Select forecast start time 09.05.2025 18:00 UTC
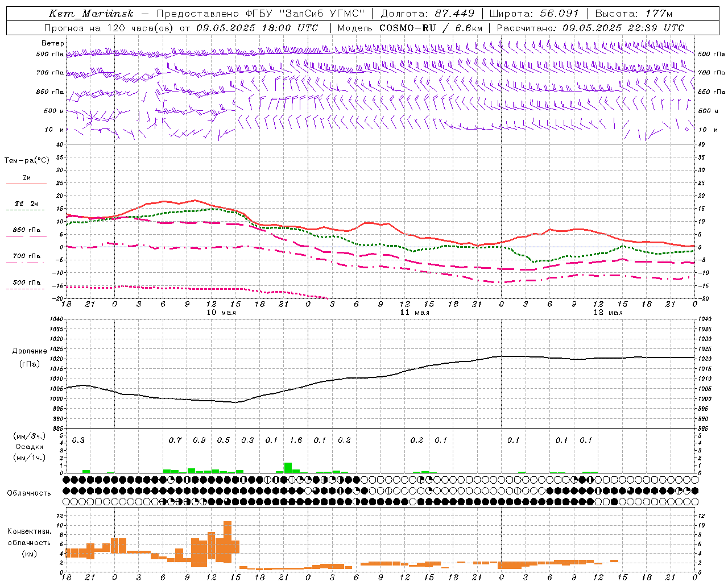The height and width of the screenshot is (582, 728). [x=257, y=28]
